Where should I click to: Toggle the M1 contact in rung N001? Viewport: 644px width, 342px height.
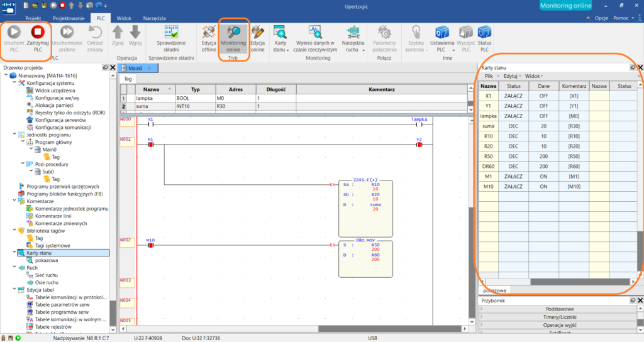(151, 145)
